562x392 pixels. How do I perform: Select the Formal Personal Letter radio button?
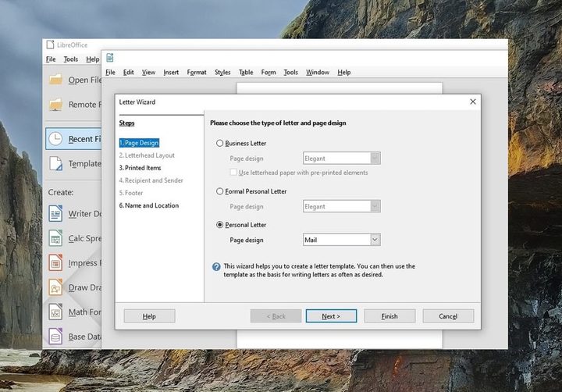click(219, 191)
